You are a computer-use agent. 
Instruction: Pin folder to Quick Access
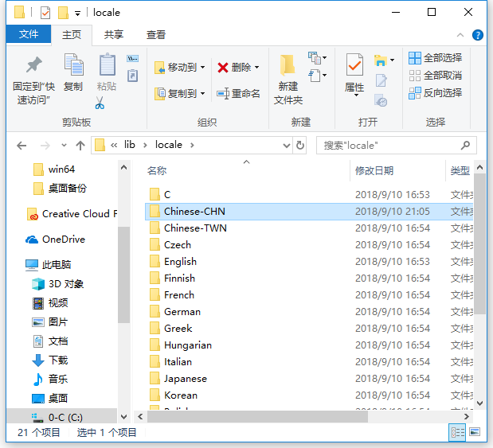[33, 80]
